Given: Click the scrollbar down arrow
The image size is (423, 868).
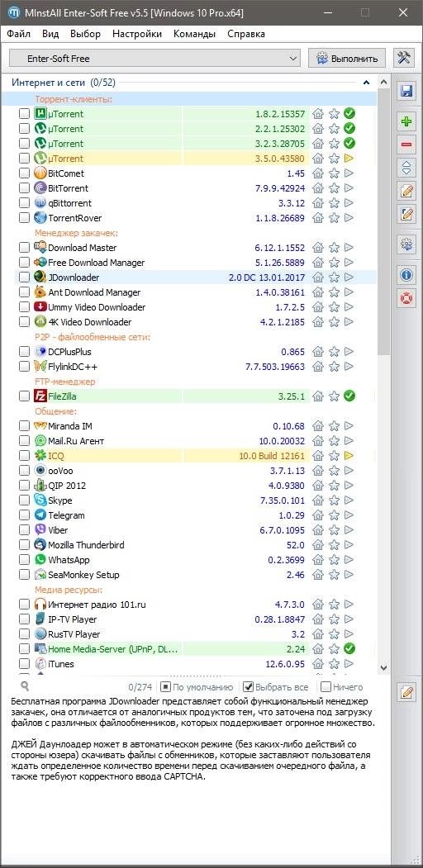Looking at the screenshot, I should click(383, 667).
